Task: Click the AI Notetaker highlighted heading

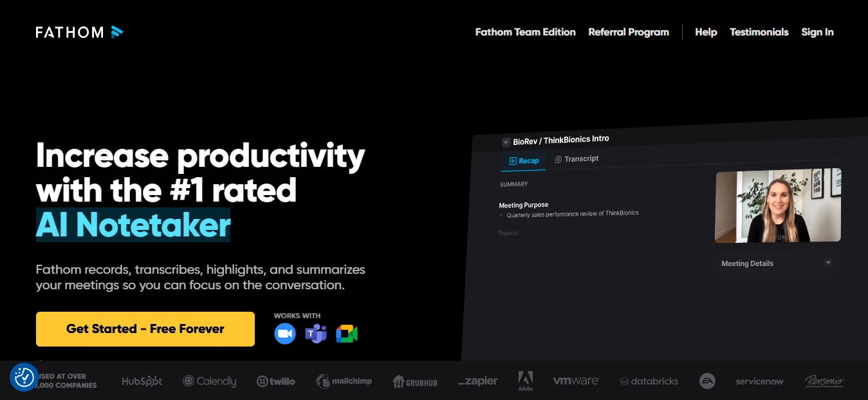Action: click(133, 225)
